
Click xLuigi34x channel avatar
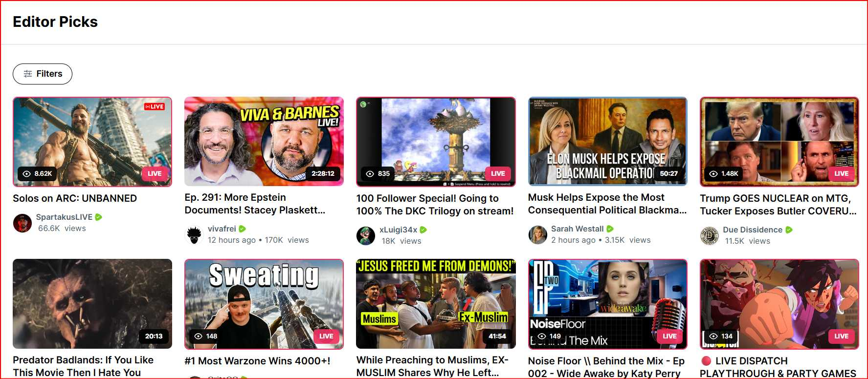pos(366,235)
